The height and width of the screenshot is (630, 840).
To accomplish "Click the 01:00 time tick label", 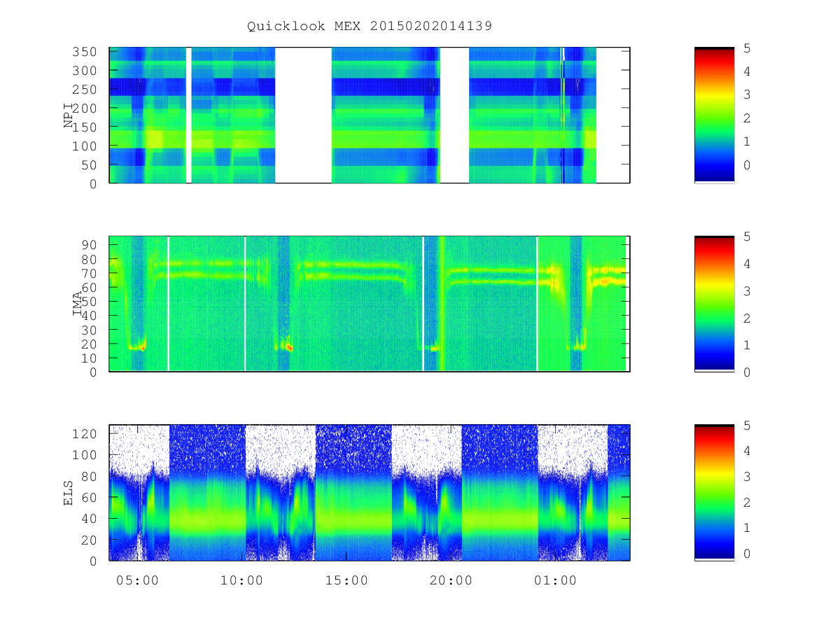I will coord(555,580).
